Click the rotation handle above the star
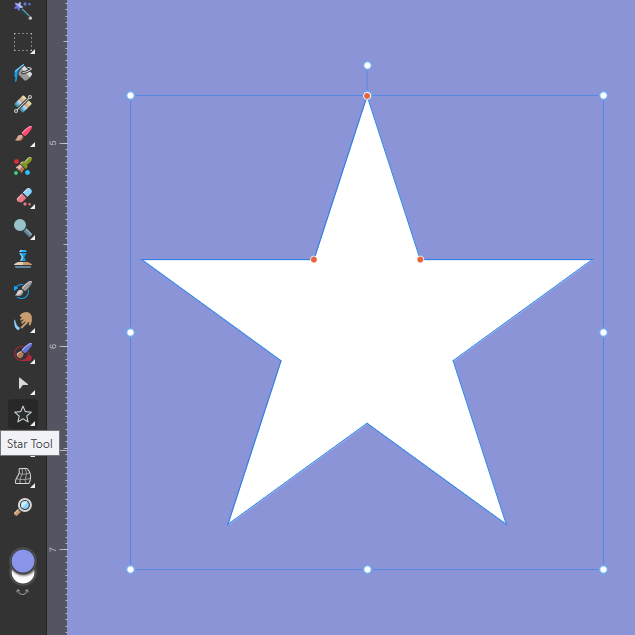Image resolution: width=635 pixels, height=635 pixels. click(367, 66)
